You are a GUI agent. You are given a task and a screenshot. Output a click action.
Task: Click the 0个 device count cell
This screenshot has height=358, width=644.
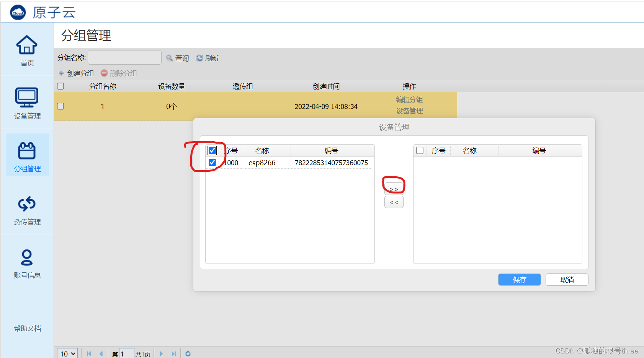pos(172,107)
